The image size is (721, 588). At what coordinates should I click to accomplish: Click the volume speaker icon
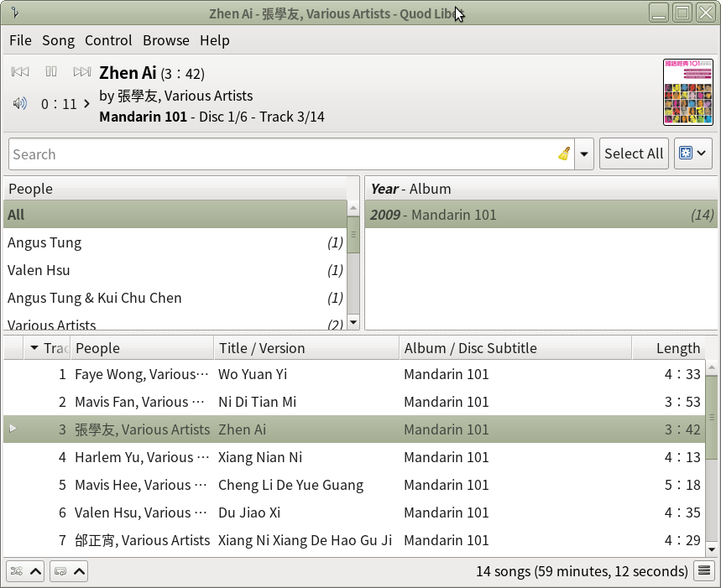pyautogui.click(x=20, y=104)
